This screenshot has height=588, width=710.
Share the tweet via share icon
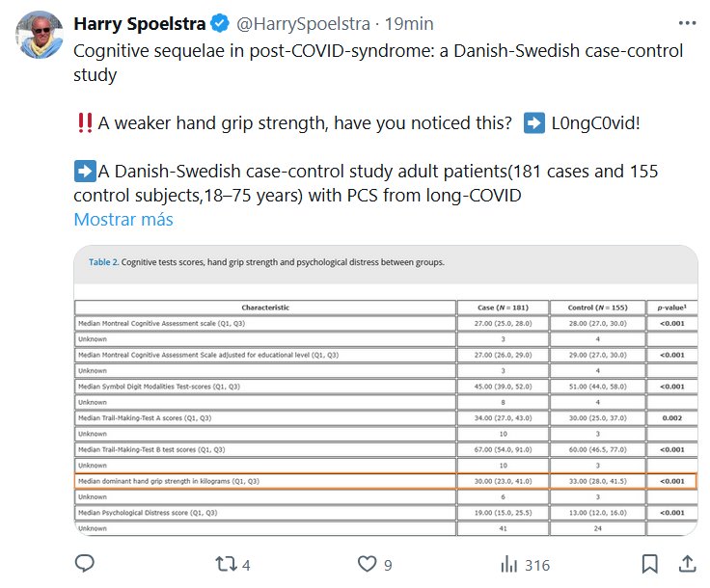tap(688, 563)
